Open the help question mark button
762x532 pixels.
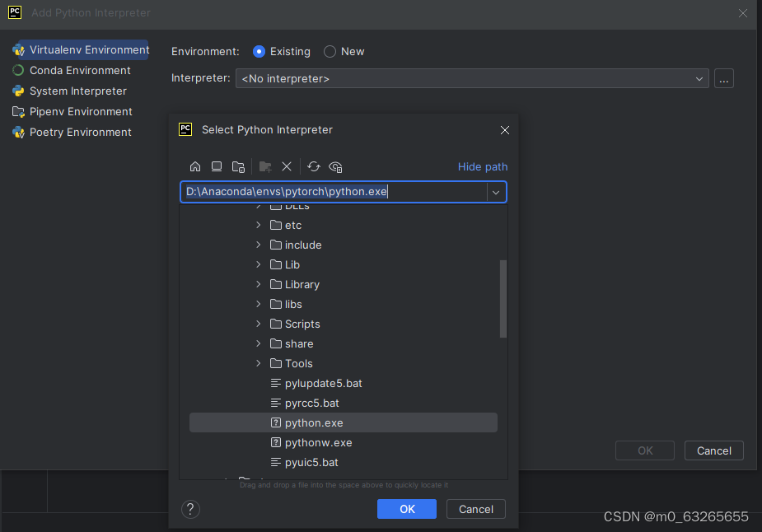(190, 509)
